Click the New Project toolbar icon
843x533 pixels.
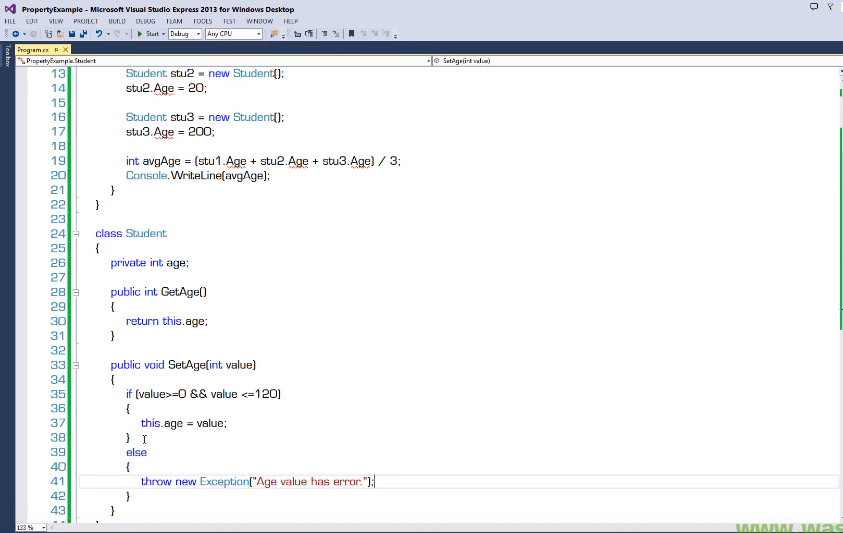(x=48, y=34)
